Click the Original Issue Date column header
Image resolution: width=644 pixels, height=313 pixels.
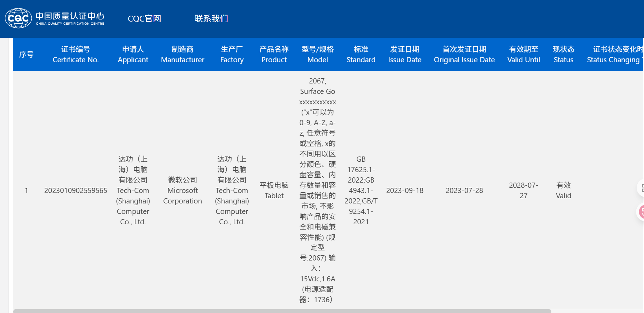[464, 55]
